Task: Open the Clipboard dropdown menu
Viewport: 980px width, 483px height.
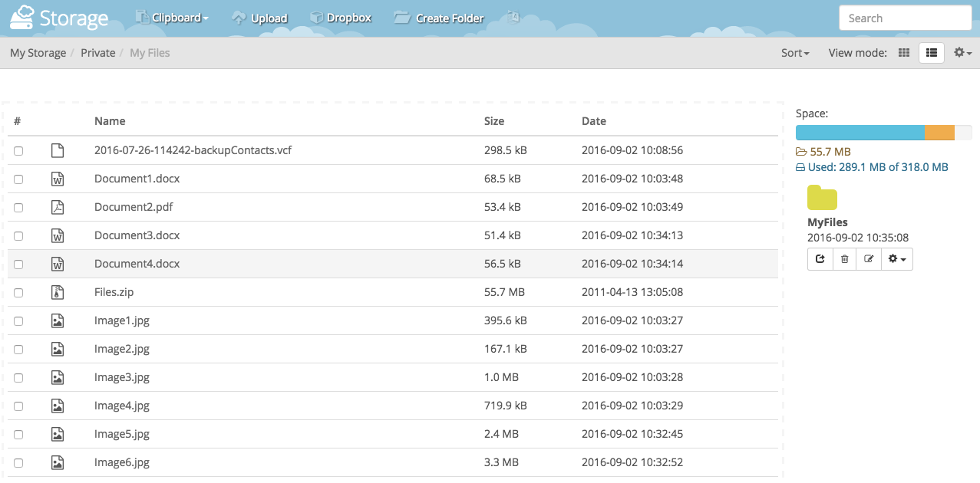Action: (172, 18)
